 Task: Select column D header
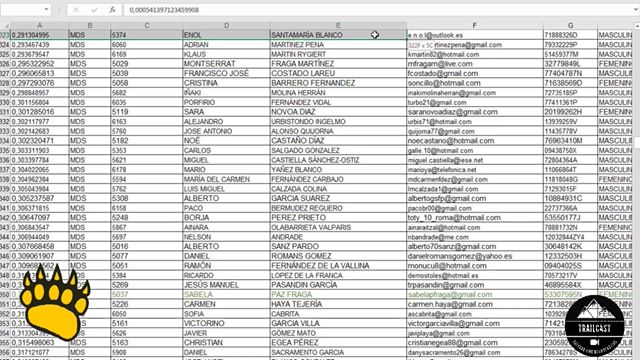(226, 25)
